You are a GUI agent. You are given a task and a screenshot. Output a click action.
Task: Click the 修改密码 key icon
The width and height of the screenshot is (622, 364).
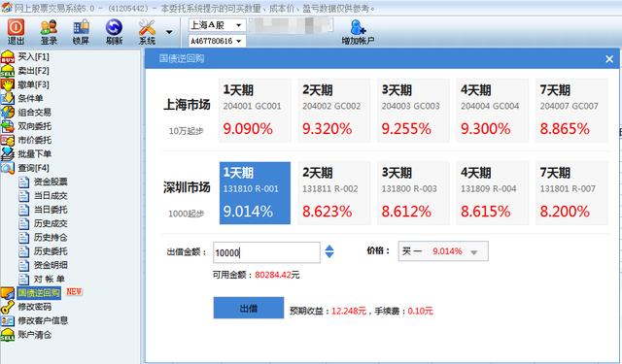pyautogui.click(x=8, y=307)
